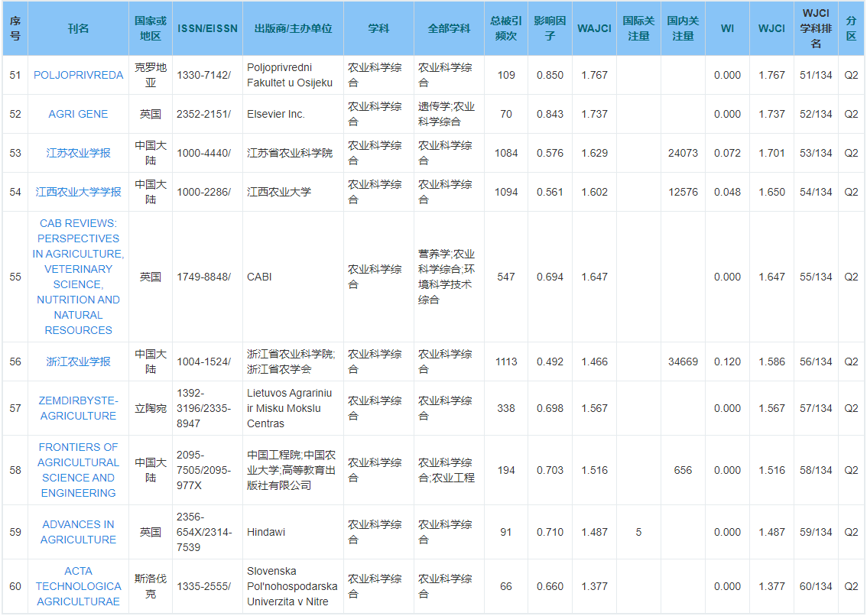Open the ZEMDIRBYSTE-AGRICULTURE journal link
Image resolution: width=867 pixels, height=616 pixels.
[x=79, y=408]
